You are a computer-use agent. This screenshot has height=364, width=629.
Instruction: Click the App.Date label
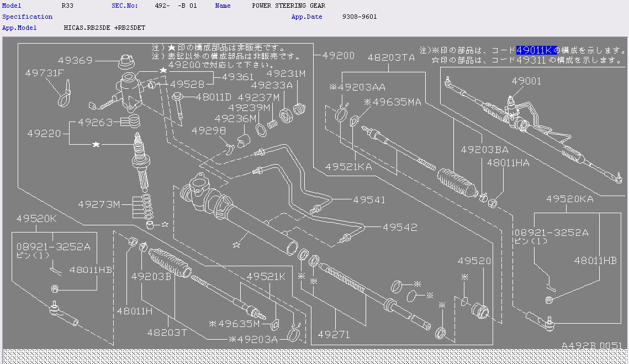pos(307,17)
